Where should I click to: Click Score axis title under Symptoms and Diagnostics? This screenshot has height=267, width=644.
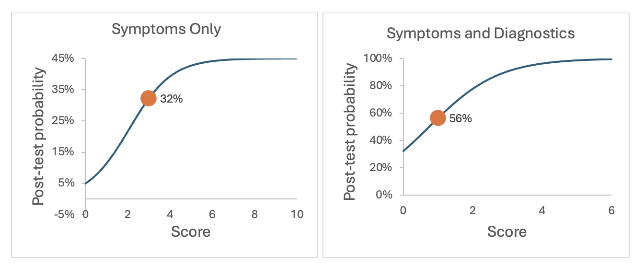click(506, 232)
